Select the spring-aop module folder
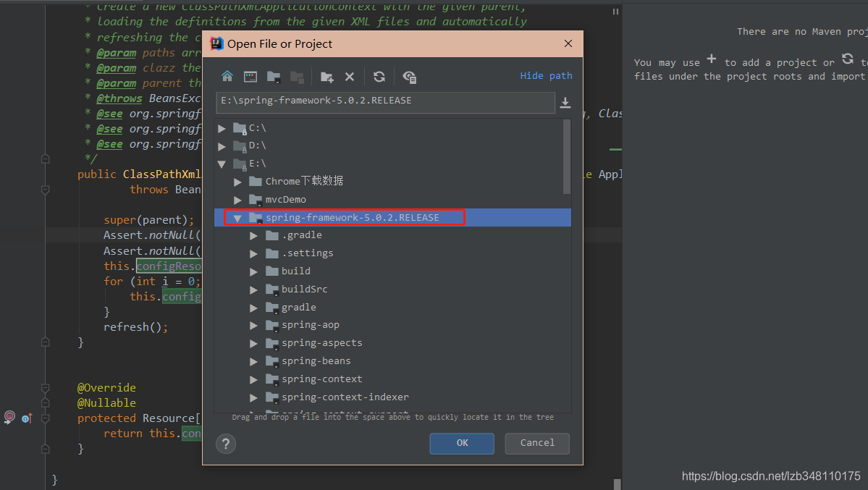Screen dimensions: 868x490 pos(392,325)
